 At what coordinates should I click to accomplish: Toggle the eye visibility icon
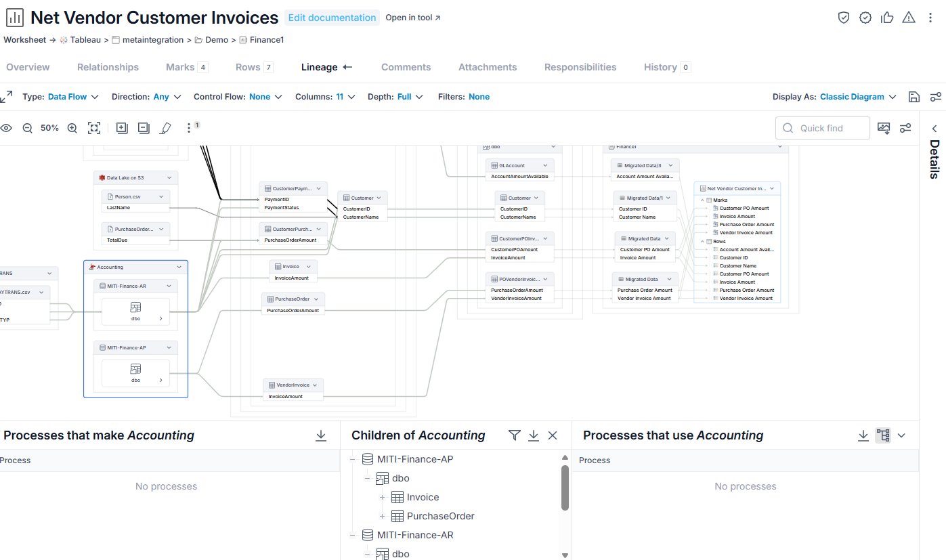click(6, 128)
